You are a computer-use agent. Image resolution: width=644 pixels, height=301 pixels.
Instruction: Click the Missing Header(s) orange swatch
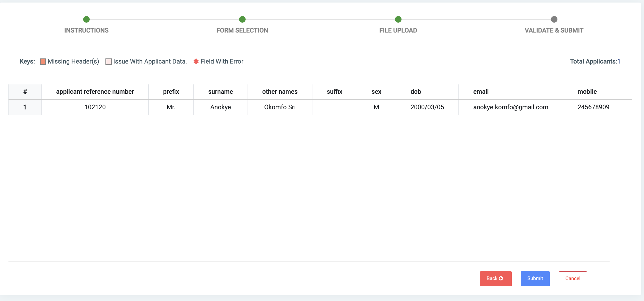click(43, 62)
